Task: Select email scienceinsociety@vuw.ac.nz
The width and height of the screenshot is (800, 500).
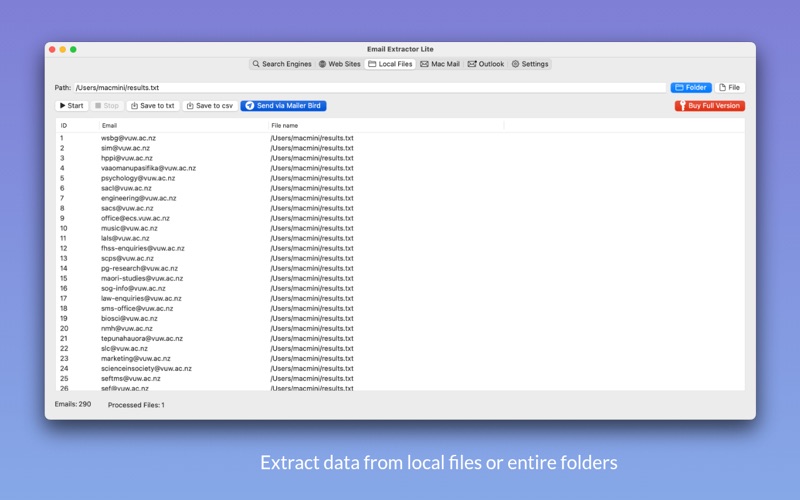Action: pos(146,368)
